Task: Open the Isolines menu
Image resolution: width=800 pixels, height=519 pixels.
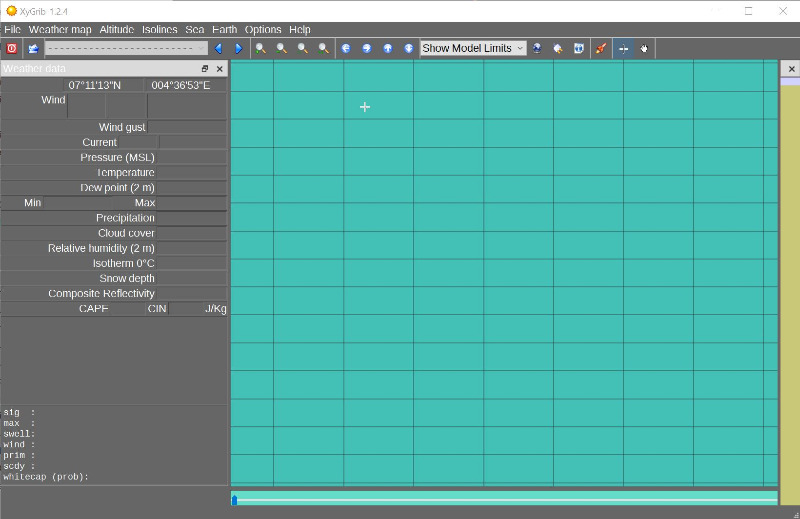Action: [159, 30]
